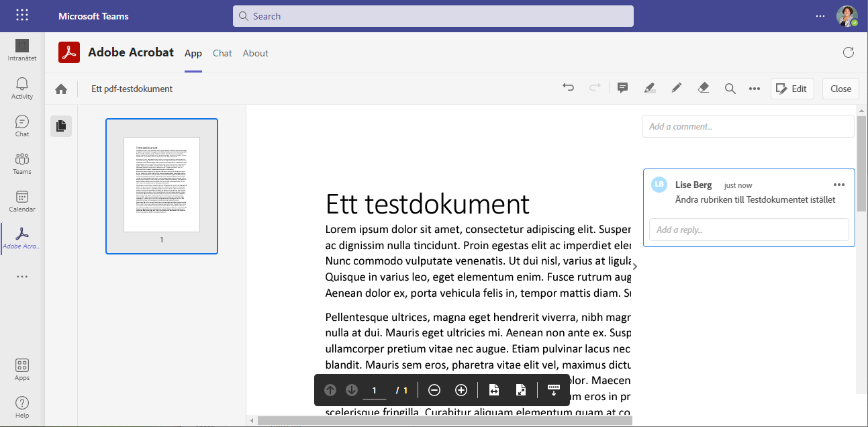Select the Draw pencil tool
Screen dimensions: 868x427
677,88
